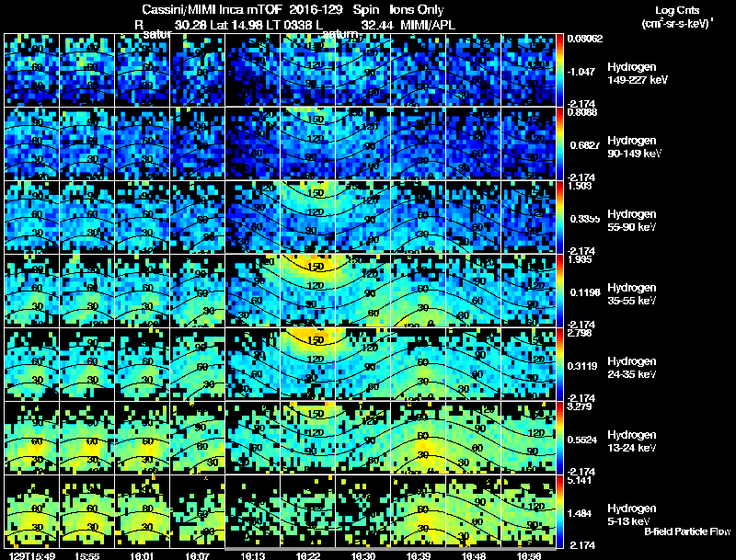The height and width of the screenshot is (560, 736).
Task: Click the '3.279' colorbar maximum value
Action: coord(580,406)
